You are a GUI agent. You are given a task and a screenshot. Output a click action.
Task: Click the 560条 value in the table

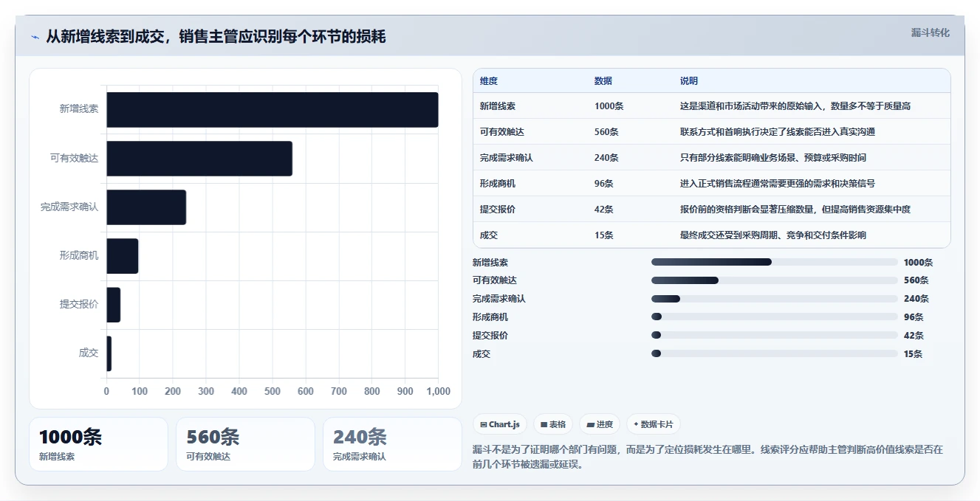pos(606,132)
